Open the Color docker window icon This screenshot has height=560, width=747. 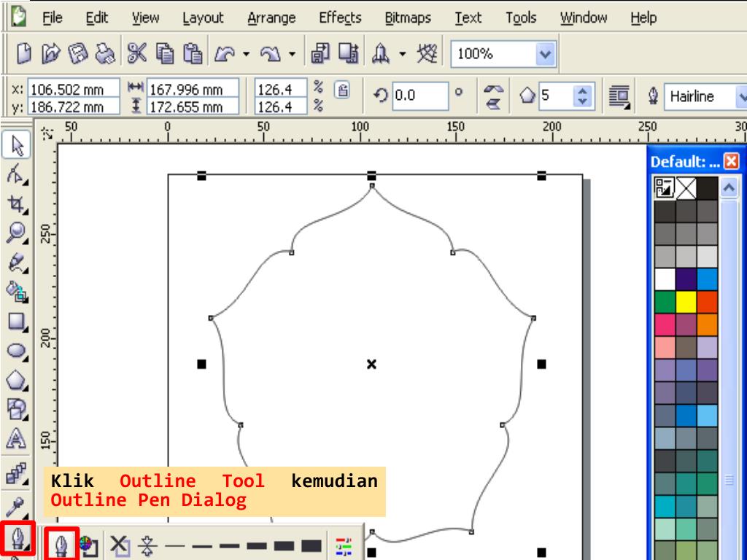[x=344, y=547]
